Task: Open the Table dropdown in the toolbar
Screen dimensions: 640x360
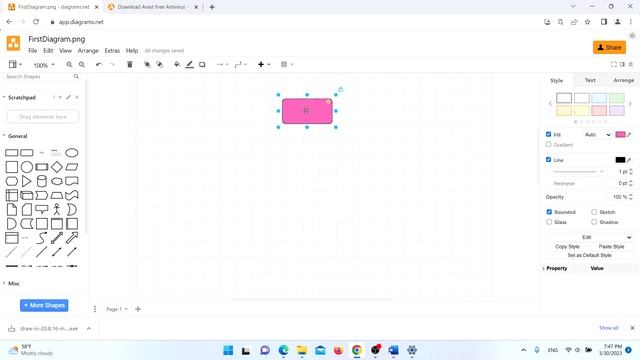Action: (x=287, y=64)
